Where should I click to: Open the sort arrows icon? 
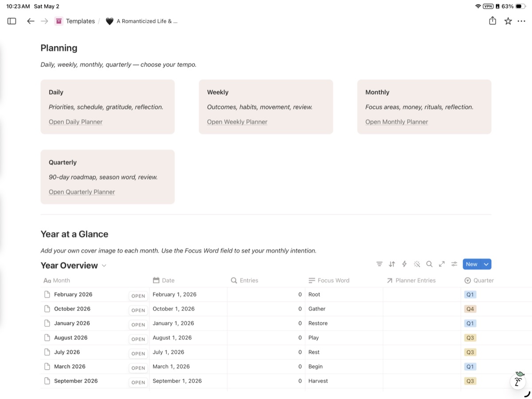pos(392,264)
